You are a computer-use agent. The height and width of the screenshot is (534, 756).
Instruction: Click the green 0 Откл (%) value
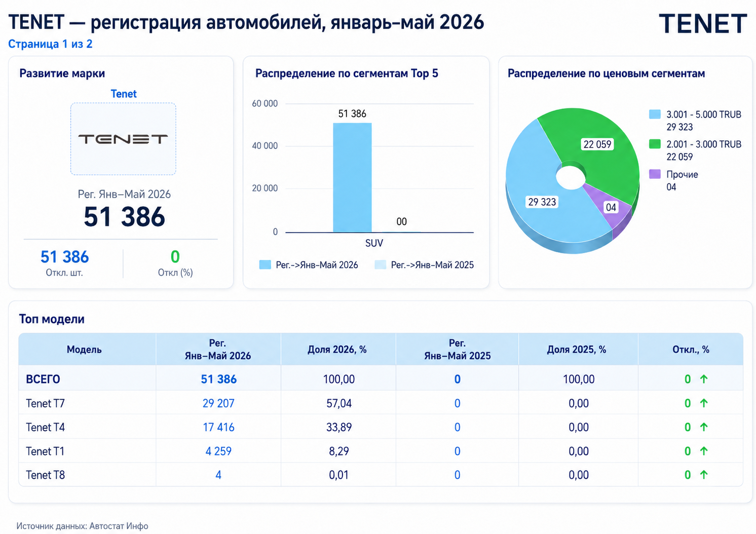click(x=175, y=257)
